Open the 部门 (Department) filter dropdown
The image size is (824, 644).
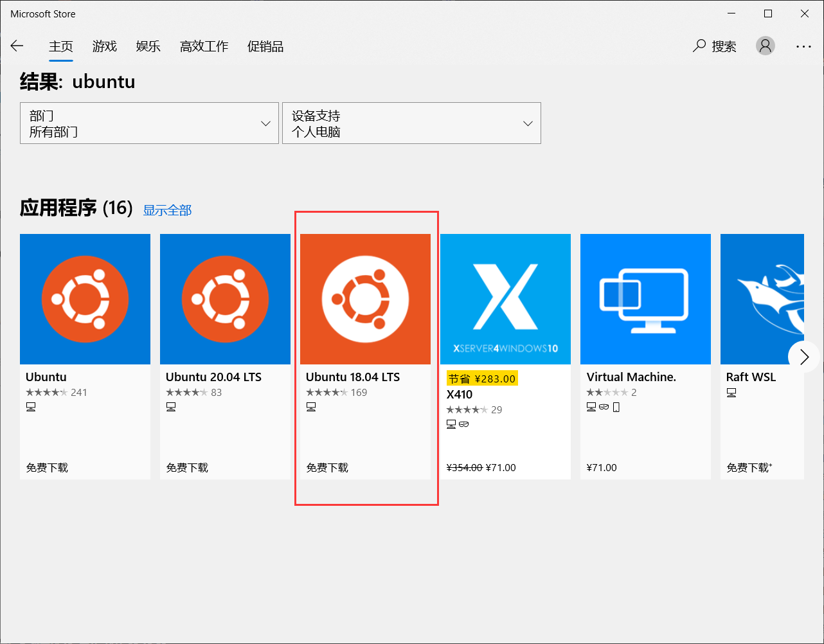coord(149,123)
